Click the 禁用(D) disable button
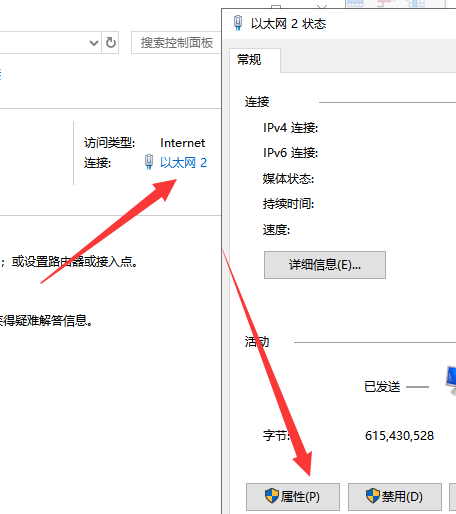This screenshot has height=514, width=456. pos(395,497)
